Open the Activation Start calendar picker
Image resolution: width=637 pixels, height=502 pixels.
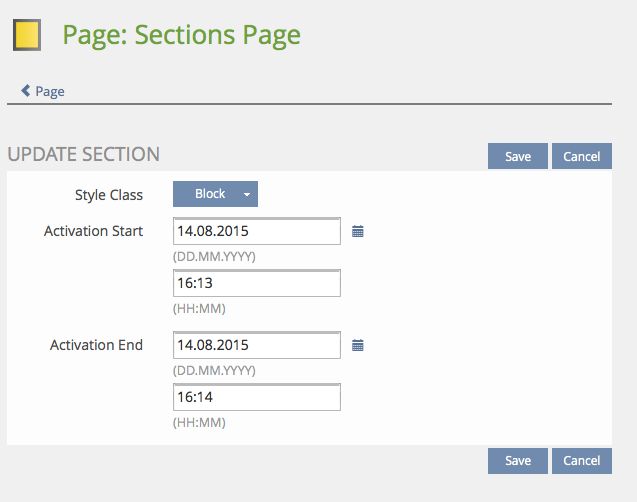pyautogui.click(x=358, y=231)
